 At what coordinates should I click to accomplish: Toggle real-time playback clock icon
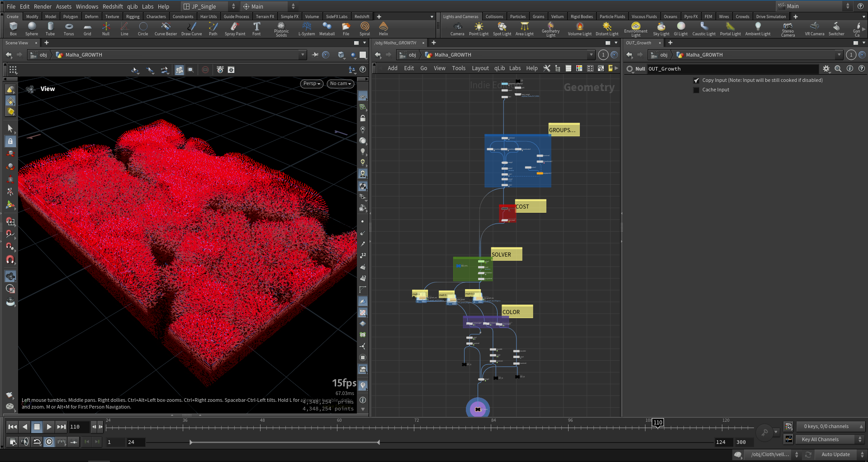[x=49, y=442]
